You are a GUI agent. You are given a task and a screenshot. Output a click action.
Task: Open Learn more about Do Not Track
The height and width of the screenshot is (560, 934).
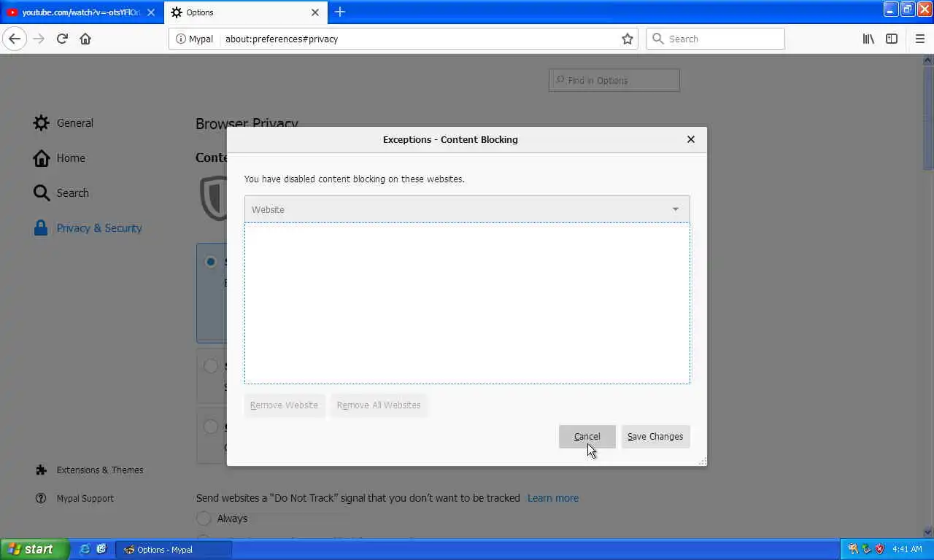point(553,498)
